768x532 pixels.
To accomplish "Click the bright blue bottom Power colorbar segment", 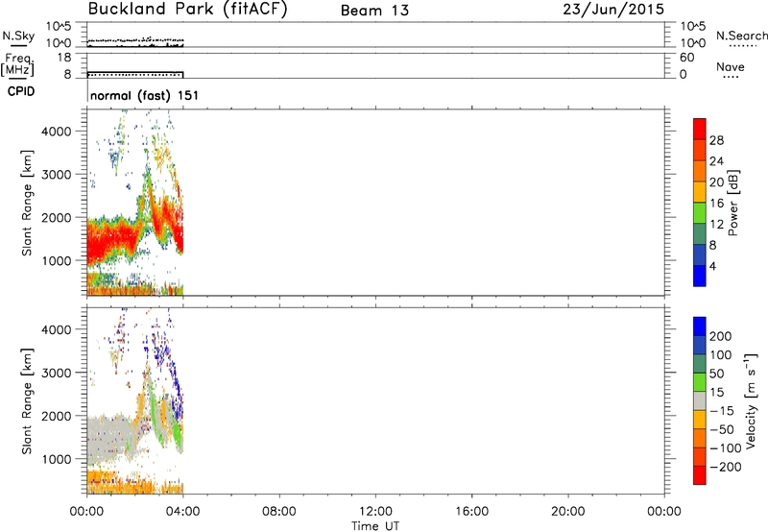I will point(700,276).
